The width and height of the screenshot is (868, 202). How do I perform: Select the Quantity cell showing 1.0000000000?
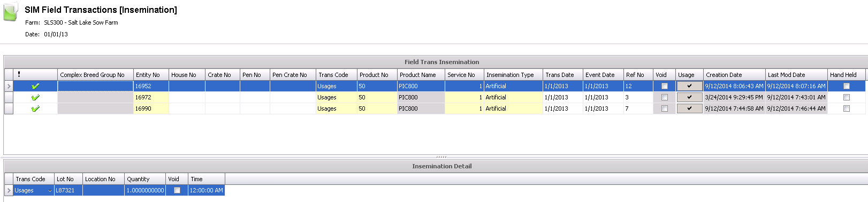[145, 190]
